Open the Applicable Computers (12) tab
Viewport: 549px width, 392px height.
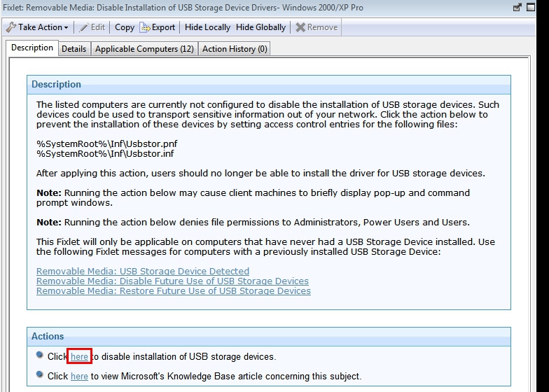click(144, 49)
